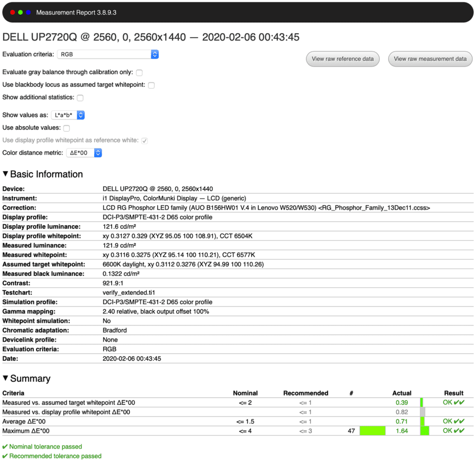Click Testchart value 'verify_extended.ti1'
The width and height of the screenshot is (476, 463).
click(129, 293)
